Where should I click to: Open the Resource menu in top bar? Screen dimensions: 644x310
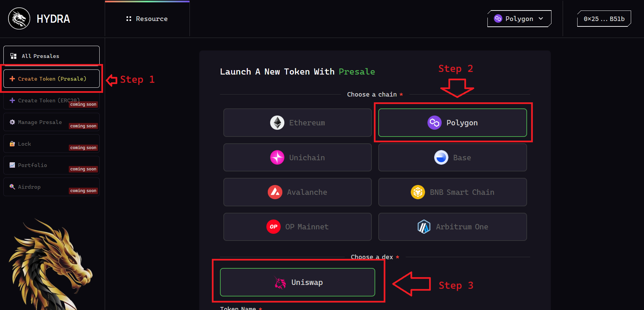(x=147, y=19)
